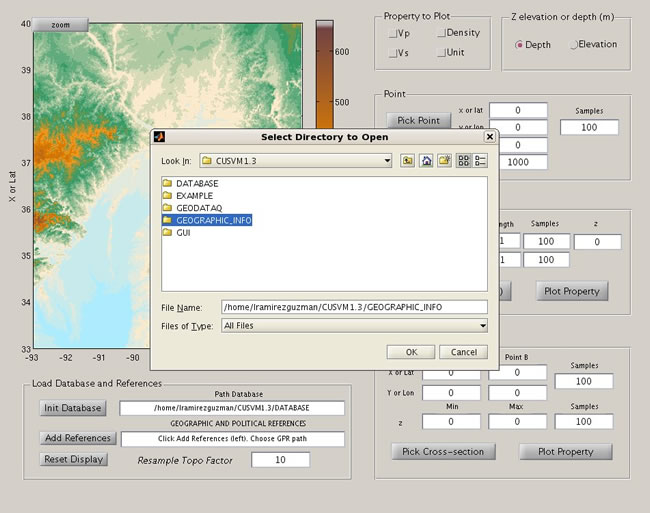Image resolution: width=650 pixels, height=513 pixels.
Task: Click the zoom button over map
Action: coord(61,25)
